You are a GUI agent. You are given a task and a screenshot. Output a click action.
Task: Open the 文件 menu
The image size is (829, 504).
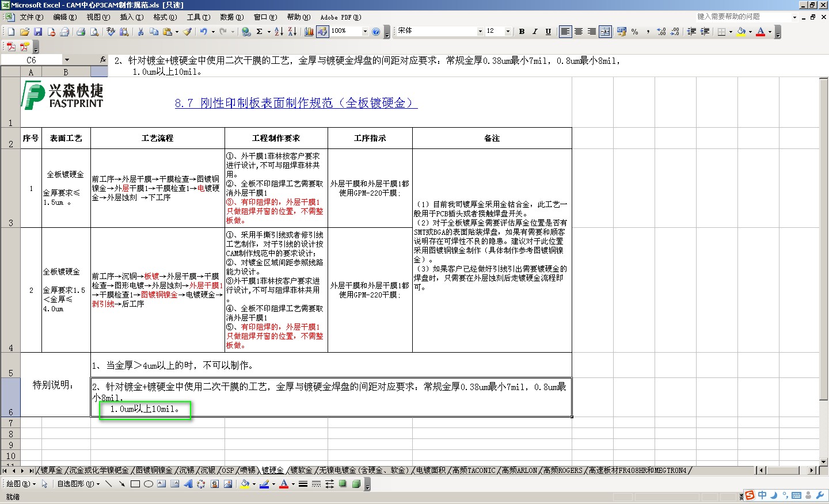coord(31,17)
